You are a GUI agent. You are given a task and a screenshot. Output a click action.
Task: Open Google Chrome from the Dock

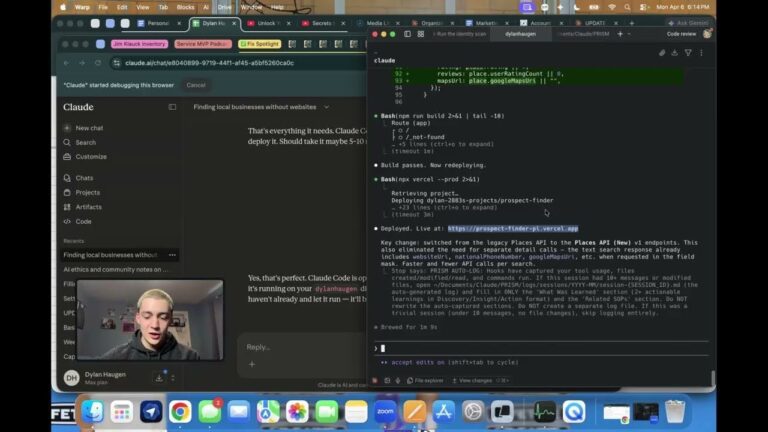pos(180,411)
